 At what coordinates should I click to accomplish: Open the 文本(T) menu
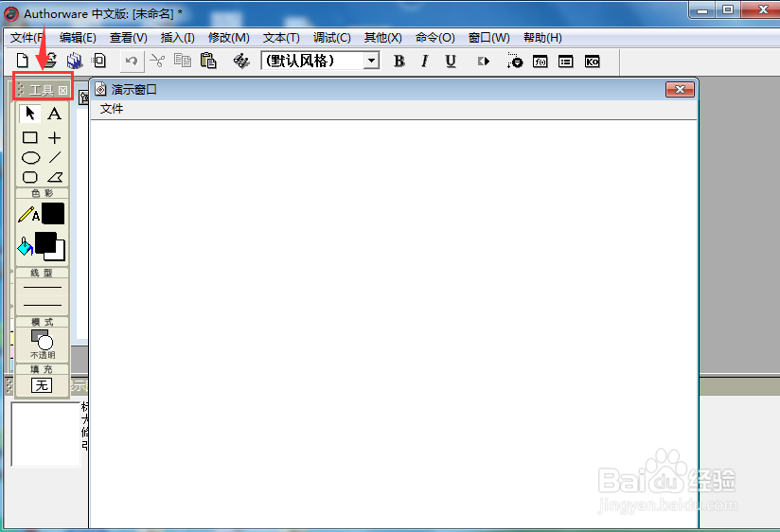281,38
